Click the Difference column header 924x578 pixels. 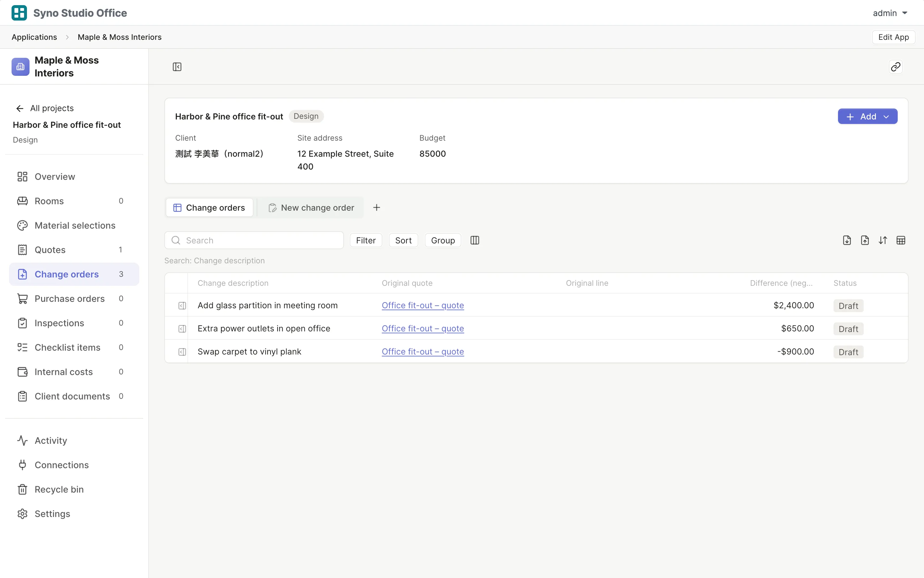[781, 283]
